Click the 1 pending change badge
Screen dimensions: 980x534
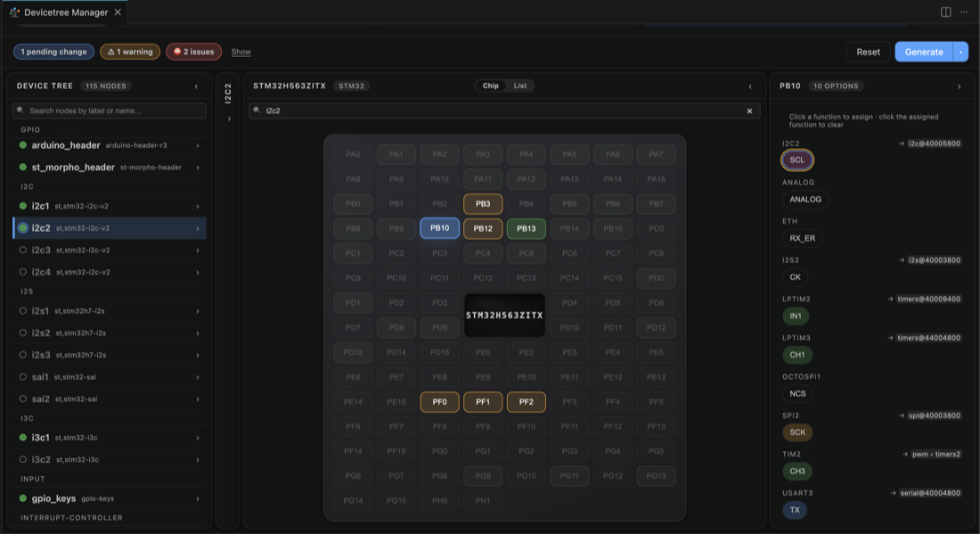(x=53, y=52)
